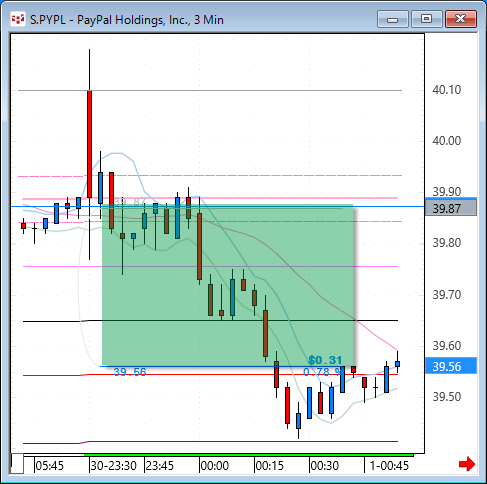
Task: Click the 00:15 time axis label
Action: (270, 465)
